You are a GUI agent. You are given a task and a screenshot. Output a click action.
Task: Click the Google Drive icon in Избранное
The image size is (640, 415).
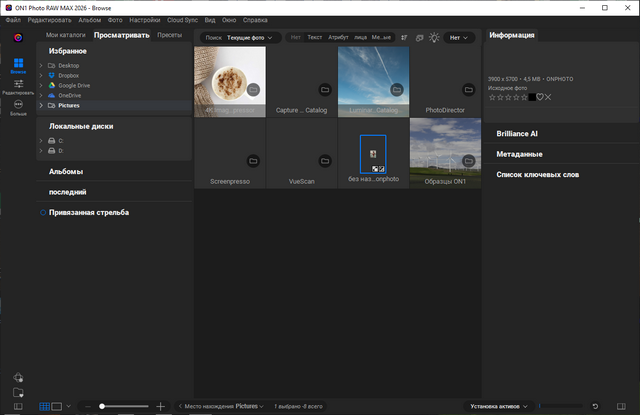(x=52, y=85)
